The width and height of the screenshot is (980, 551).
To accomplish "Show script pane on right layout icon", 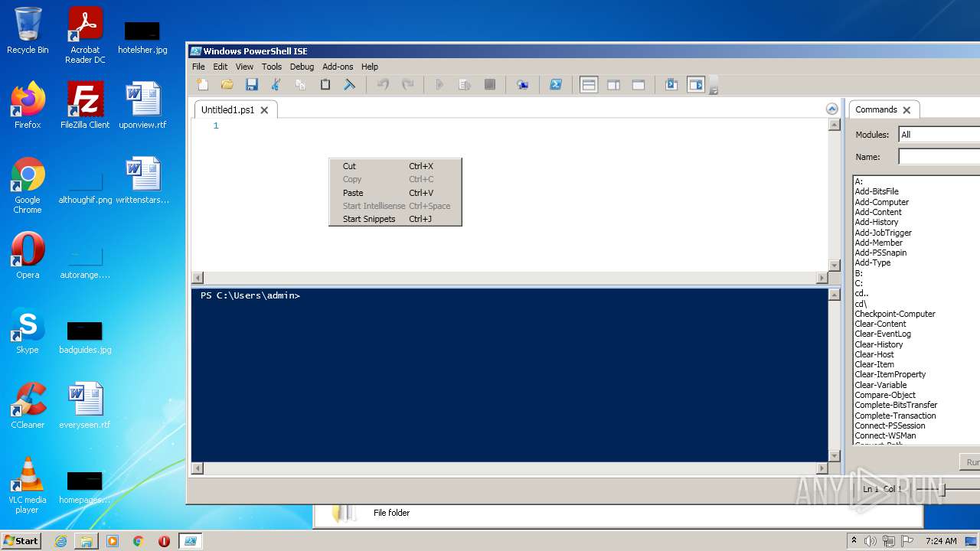I will click(613, 85).
